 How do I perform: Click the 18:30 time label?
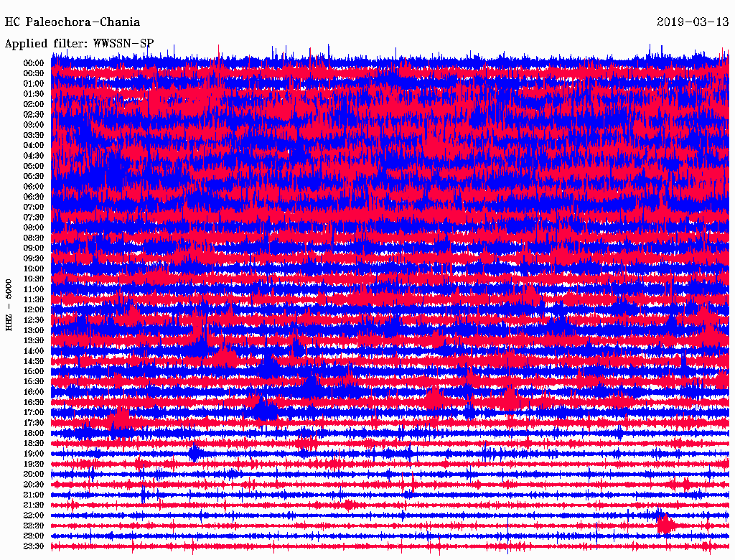click(34, 444)
